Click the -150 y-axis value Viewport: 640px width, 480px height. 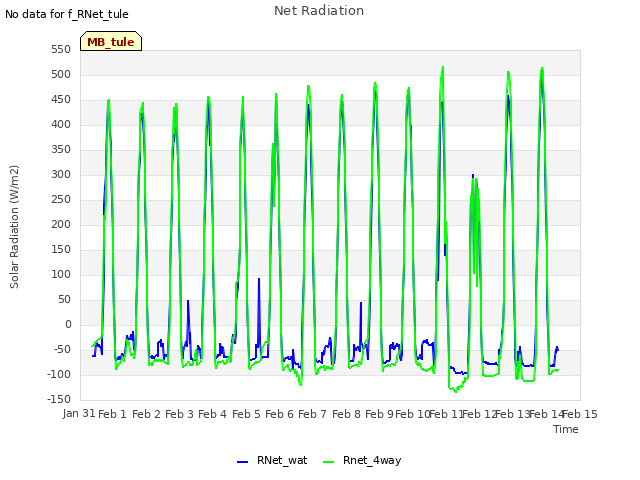point(59,399)
